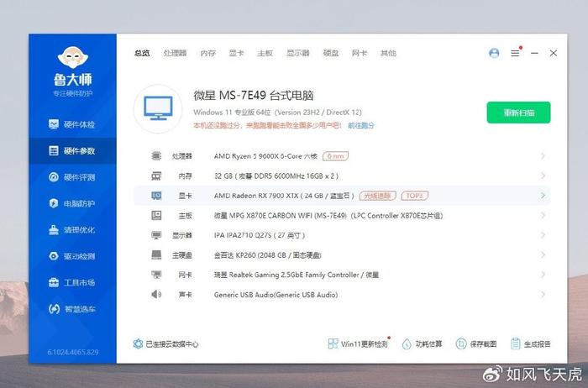Click version number 6.1024.4065.829
This screenshot has width=588, height=388.
point(73,352)
